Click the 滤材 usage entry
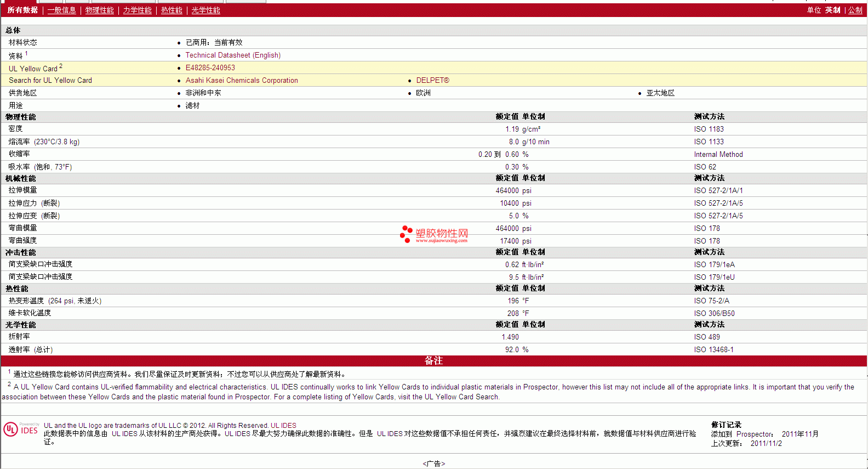 click(x=192, y=106)
